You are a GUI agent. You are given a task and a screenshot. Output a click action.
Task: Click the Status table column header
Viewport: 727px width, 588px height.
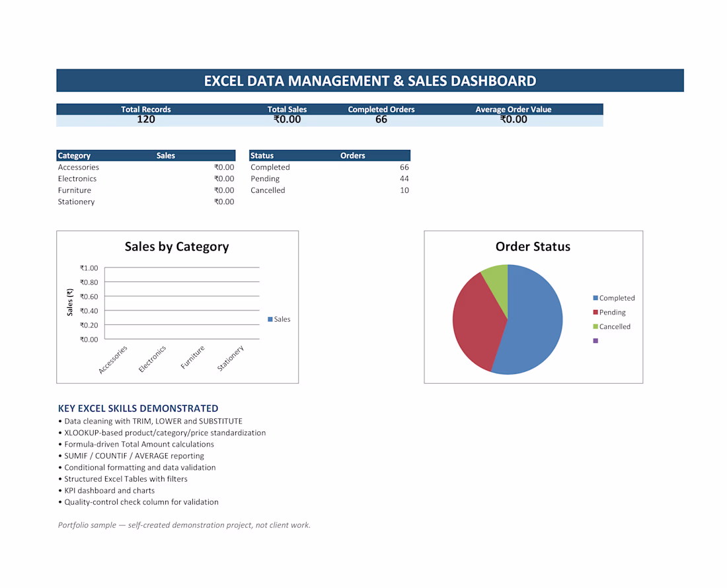point(262,156)
